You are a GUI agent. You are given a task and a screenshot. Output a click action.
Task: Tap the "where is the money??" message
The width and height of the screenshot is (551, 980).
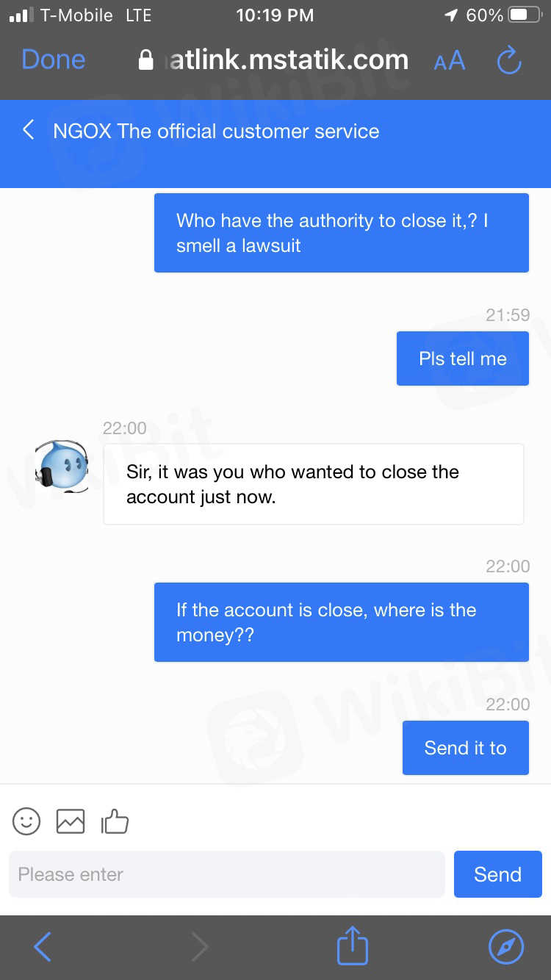coord(341,622)
